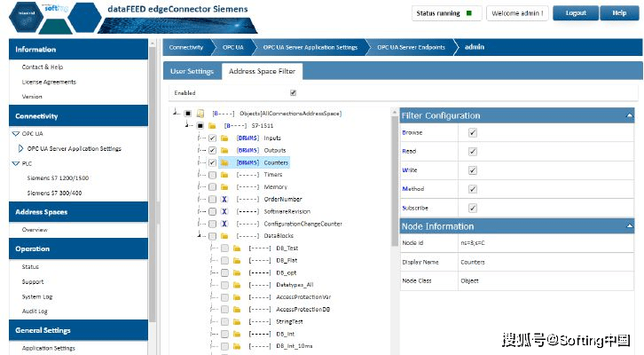Click the OrderNumber variable X icon
This screenshot has height=355, width=644.
coord(224,200)
